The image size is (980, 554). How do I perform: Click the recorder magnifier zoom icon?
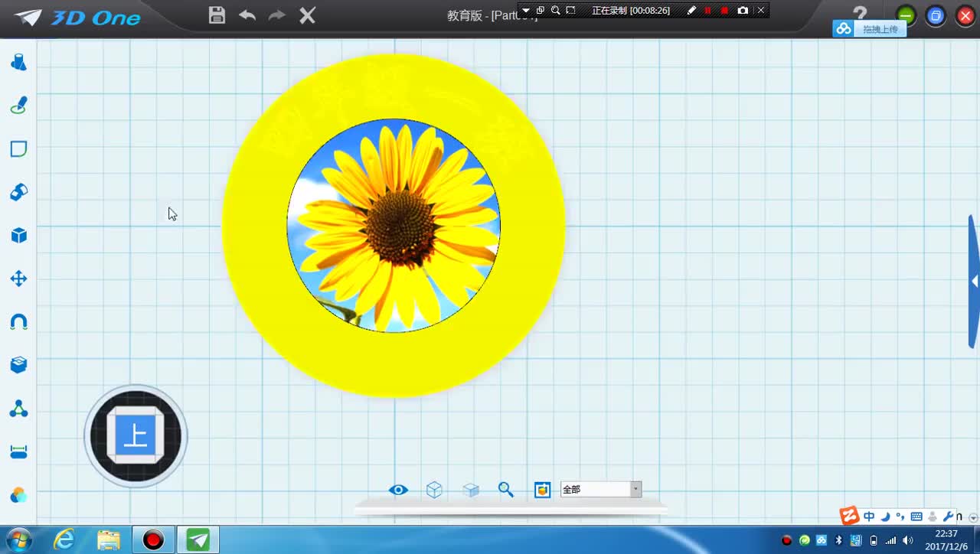556,10
